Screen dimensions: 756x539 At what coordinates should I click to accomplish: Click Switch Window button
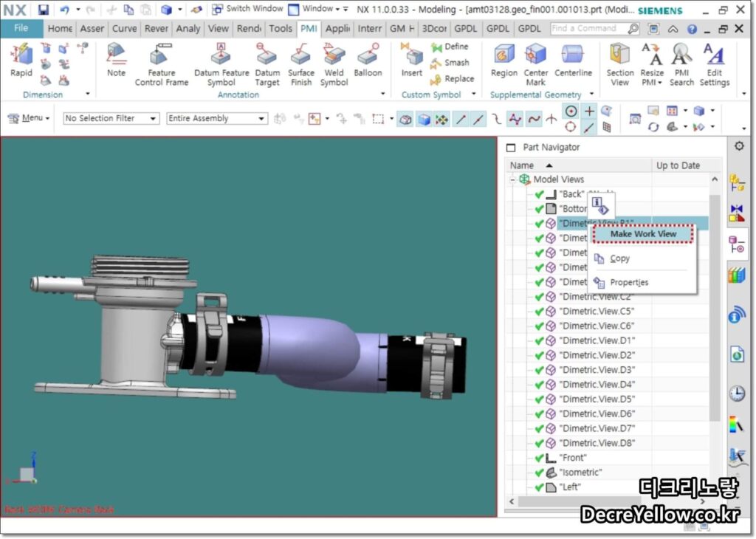(x=248, y=9)
